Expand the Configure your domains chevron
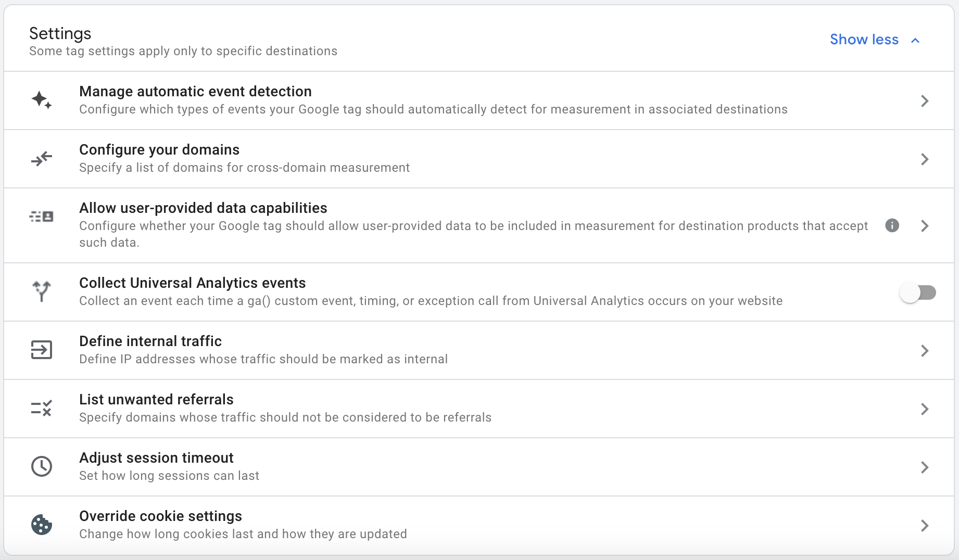The image size is (959, 560). click(925, 159)
